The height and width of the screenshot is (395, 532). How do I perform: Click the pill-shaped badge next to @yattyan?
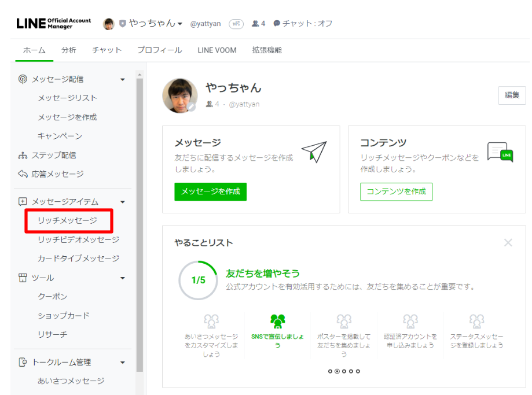(x=236, y=24)
